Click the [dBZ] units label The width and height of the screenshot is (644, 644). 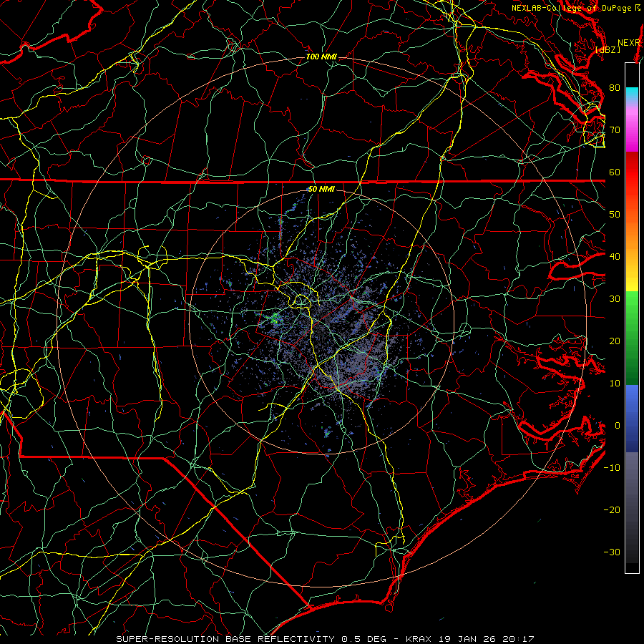coord(608,50)
